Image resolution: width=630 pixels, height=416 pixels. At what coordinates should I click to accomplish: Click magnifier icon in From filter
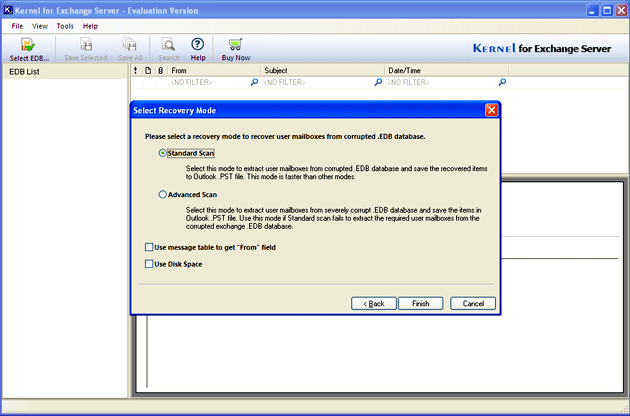tap(254, 82)
